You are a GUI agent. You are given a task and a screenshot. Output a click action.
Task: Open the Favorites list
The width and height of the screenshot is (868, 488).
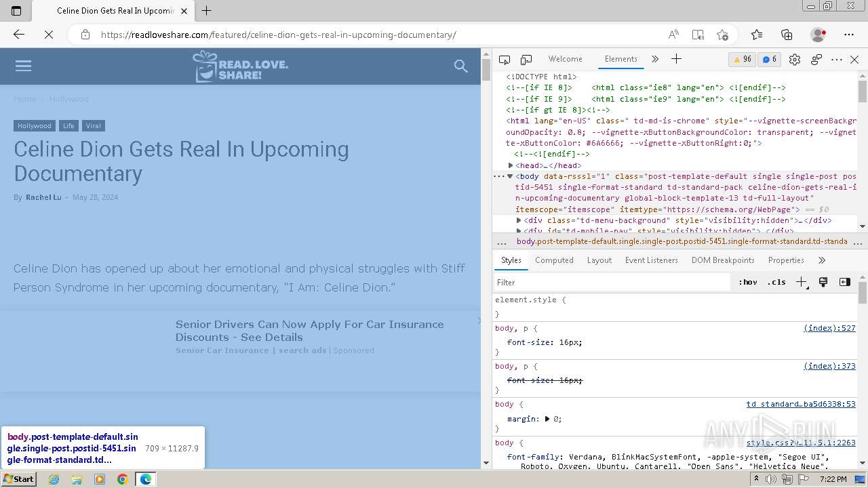[x=757, y=35]
